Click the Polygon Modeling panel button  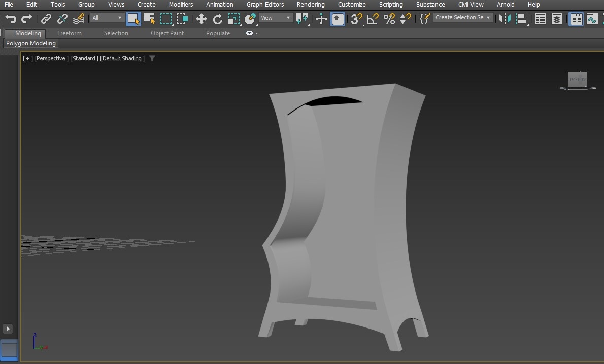pos(31,43)
